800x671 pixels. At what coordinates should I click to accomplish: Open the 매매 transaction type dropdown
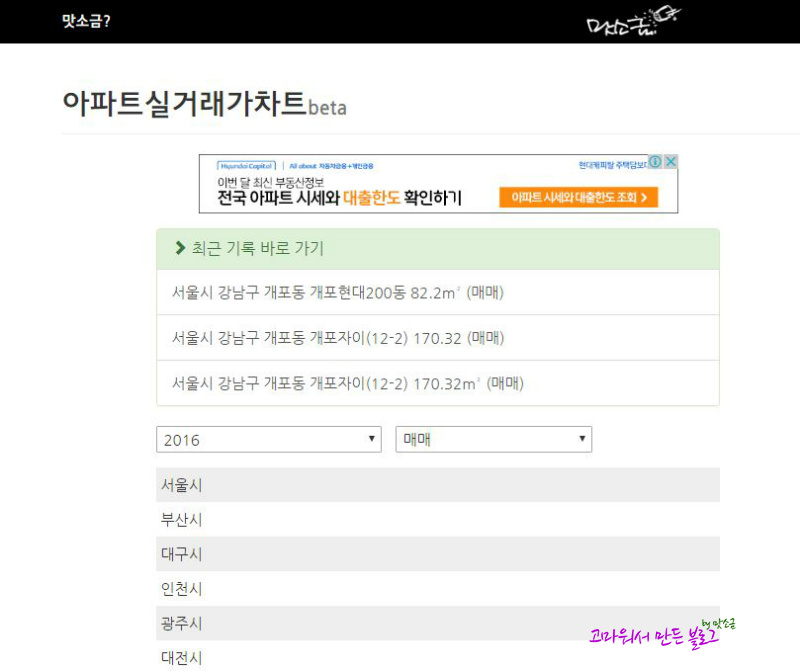[493, 439]
